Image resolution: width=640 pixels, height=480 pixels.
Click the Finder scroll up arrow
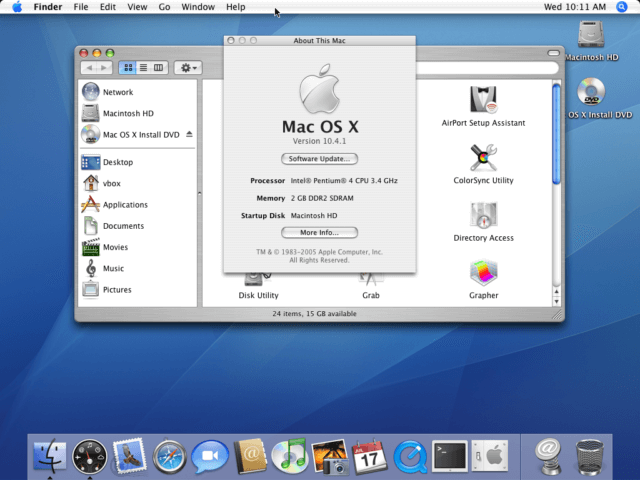point(556,291)
